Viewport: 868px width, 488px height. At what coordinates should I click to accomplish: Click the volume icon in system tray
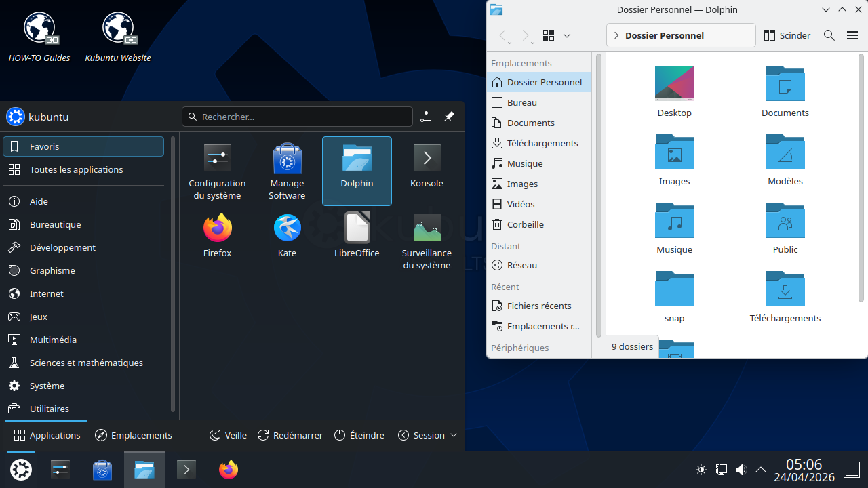tap(741, 470)
